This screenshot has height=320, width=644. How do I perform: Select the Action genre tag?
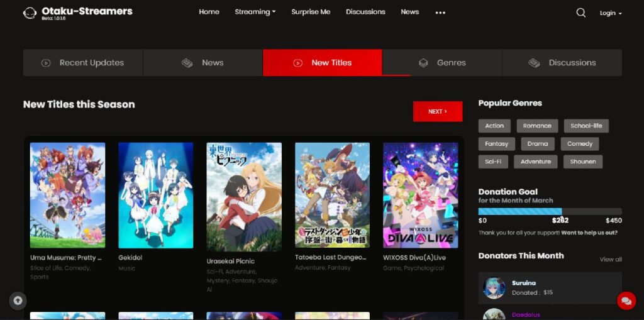pyautogui.click(x=494, y=126)
